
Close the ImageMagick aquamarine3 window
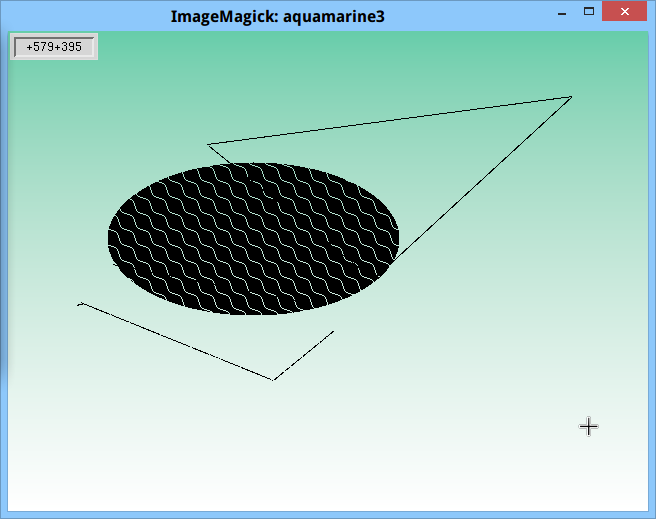pyautogui.click(x=625, y=11)
